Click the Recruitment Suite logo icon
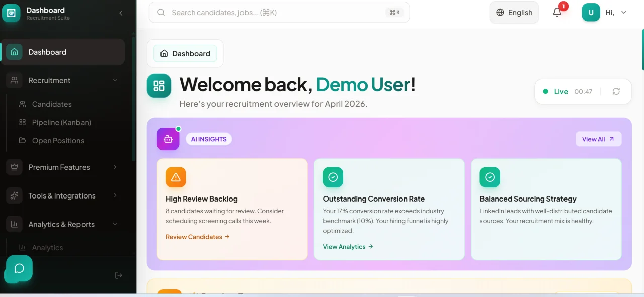The image size is (644, 297). tap(11, 13)
